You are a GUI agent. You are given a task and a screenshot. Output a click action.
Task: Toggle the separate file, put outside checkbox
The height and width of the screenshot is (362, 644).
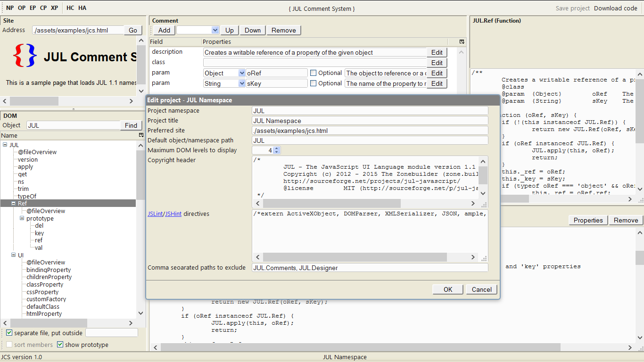point(9,332)
